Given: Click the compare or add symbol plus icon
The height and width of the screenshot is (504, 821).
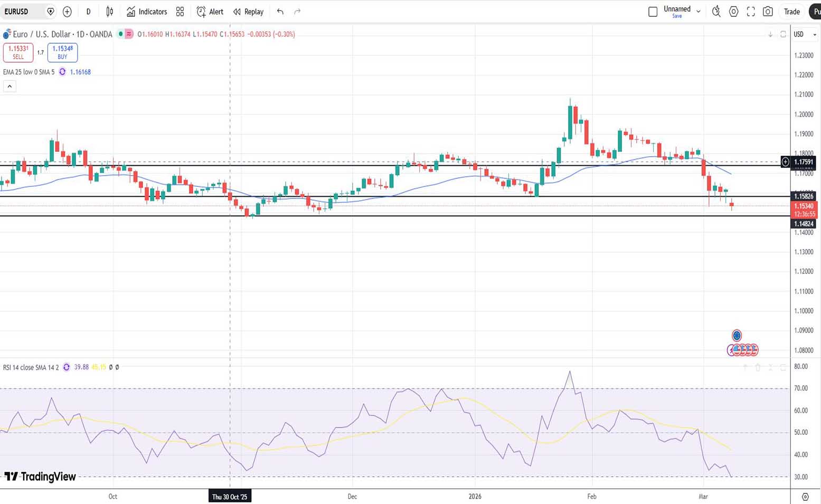Looking at the screenshot, I should click(67, 12).
